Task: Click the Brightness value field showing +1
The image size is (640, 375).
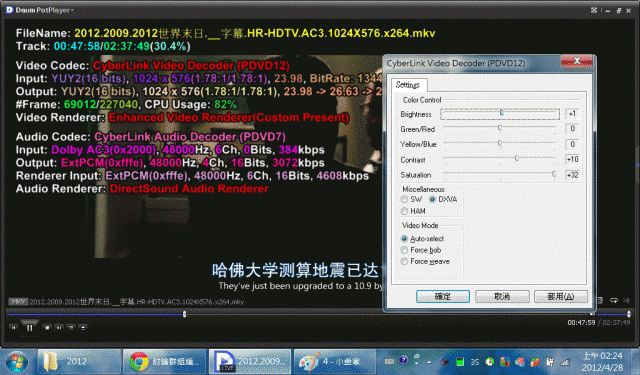Action: click(x=572, y=114)
